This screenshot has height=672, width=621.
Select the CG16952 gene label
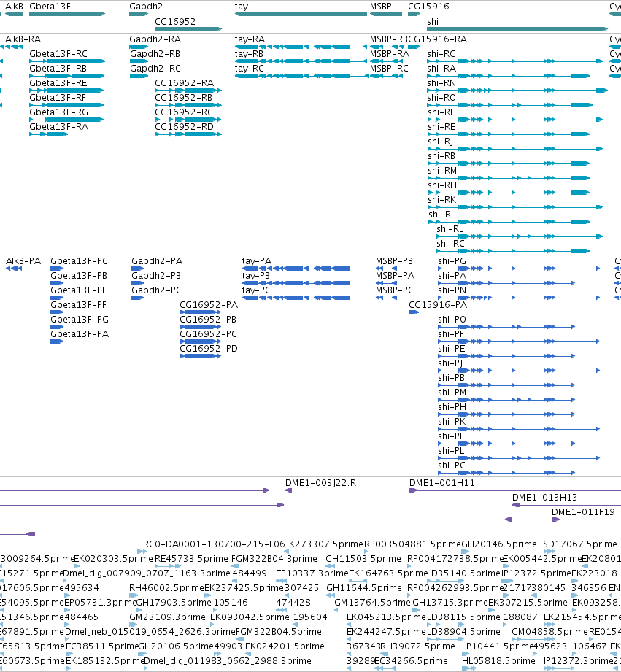click(x=175, y=21)
